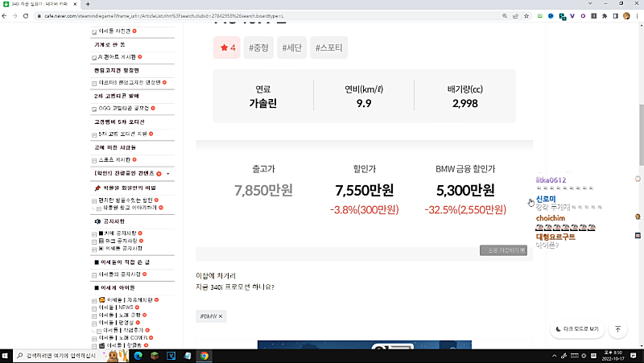Share this page via address bar icon

515,16
